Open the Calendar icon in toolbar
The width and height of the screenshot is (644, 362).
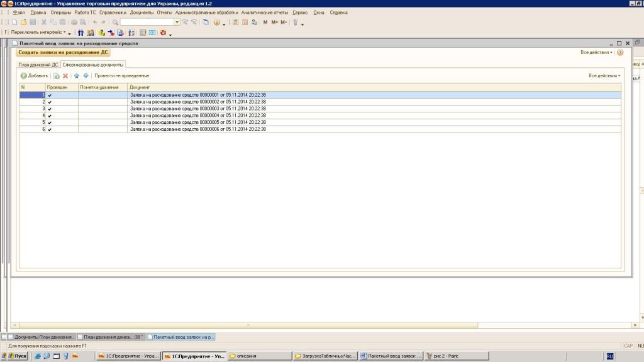pyautogui.click(x=245, y=22)
